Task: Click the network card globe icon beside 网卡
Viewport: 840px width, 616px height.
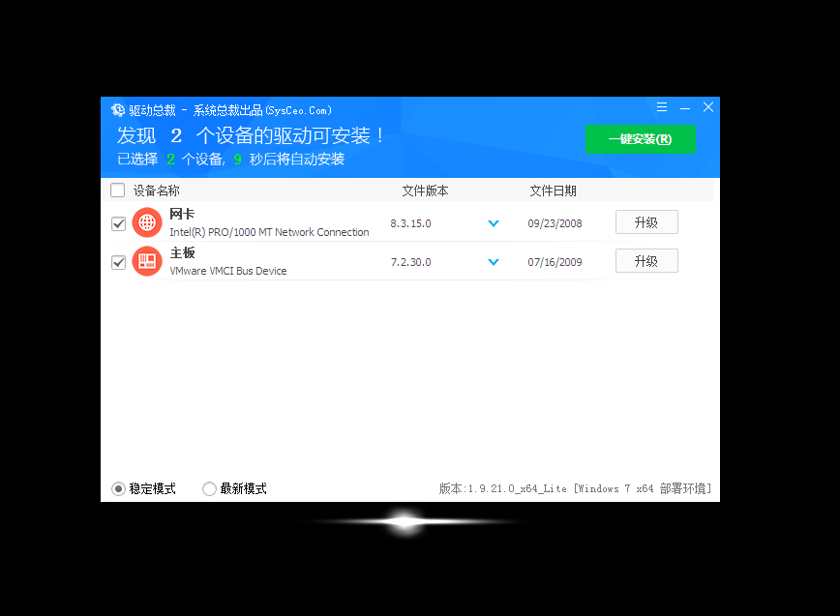Action: coord(146,222)
